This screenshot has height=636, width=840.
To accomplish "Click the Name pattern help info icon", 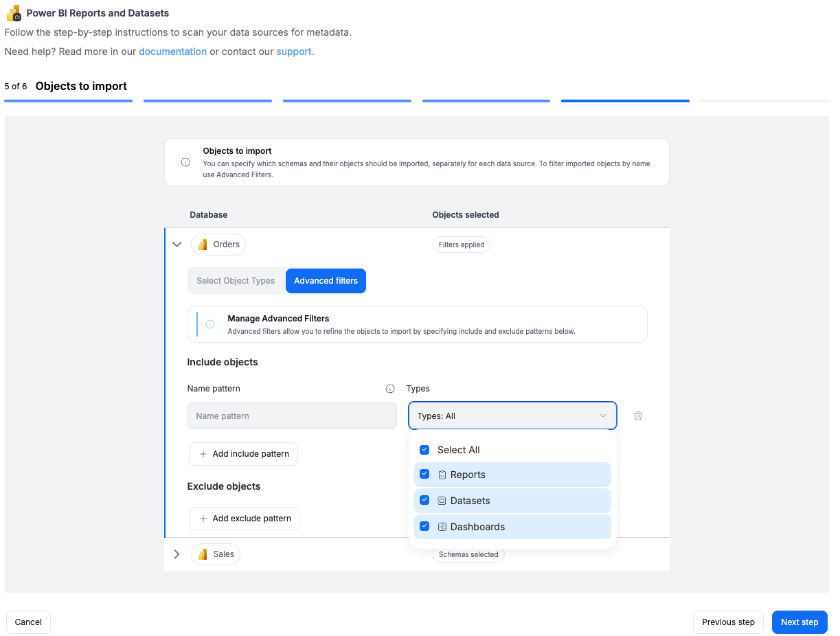I will click(x=390, y=389).
